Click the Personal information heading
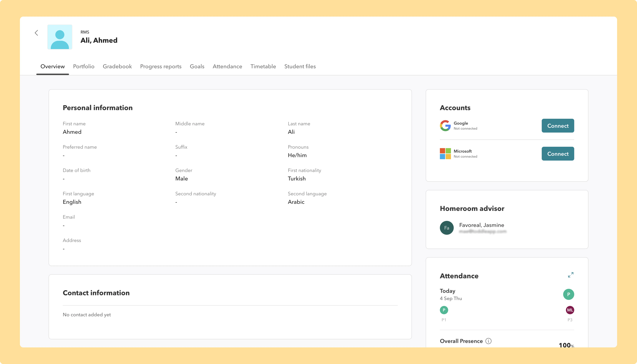The width and height of the screenshot is (637, 364). tap(97, 108)
